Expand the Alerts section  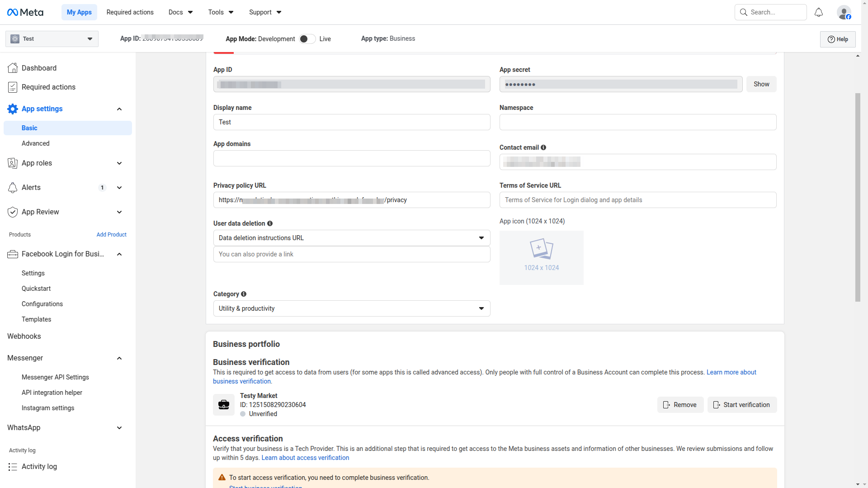(119, 188)
